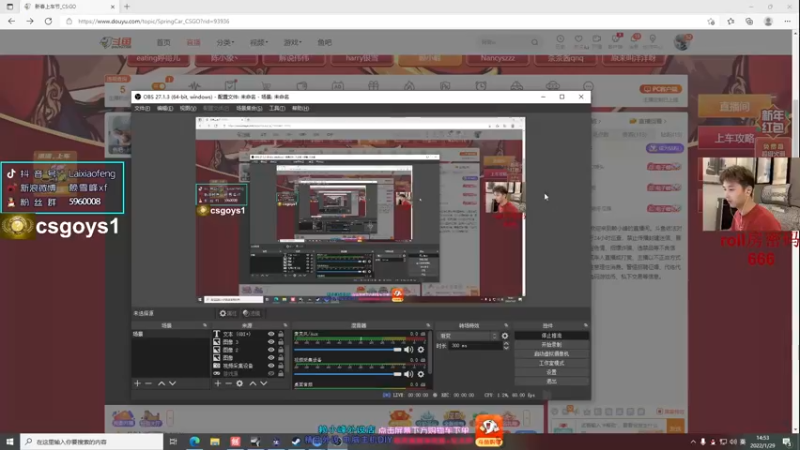
Task: Open the OBS 帮助 (Help) menu
Action: (300, 108)
